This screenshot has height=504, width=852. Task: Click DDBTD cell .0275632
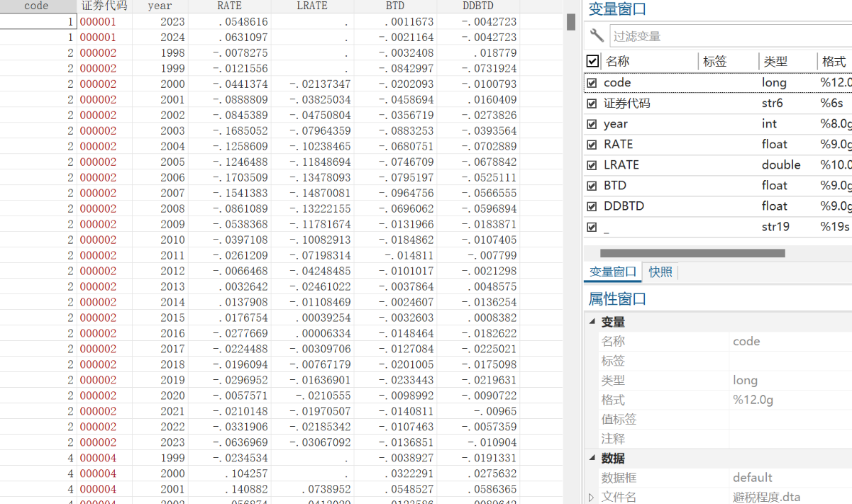pos(478,474)
